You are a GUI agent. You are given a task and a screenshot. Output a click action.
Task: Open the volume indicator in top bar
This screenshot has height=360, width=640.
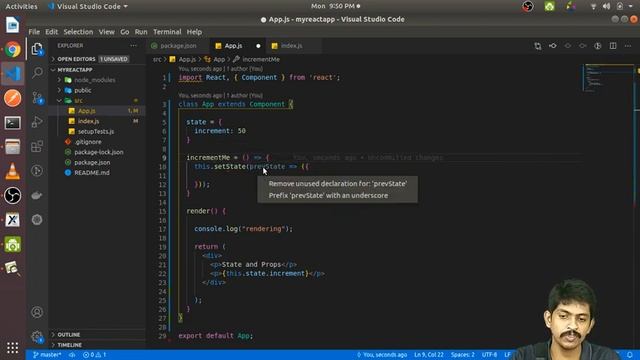(607, 6)
